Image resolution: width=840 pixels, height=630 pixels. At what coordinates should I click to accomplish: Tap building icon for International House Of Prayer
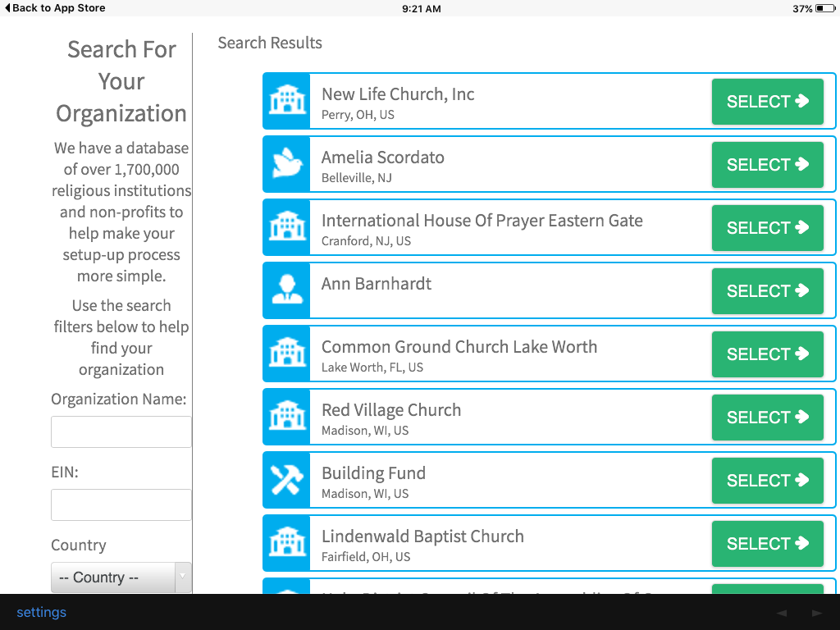[286, 228]
